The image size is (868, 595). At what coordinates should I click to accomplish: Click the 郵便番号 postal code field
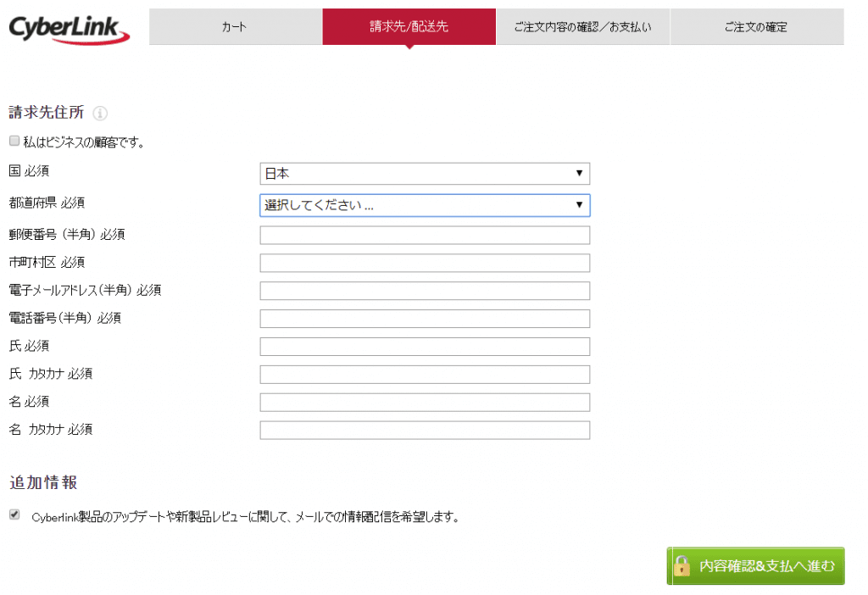coord(424,236)
